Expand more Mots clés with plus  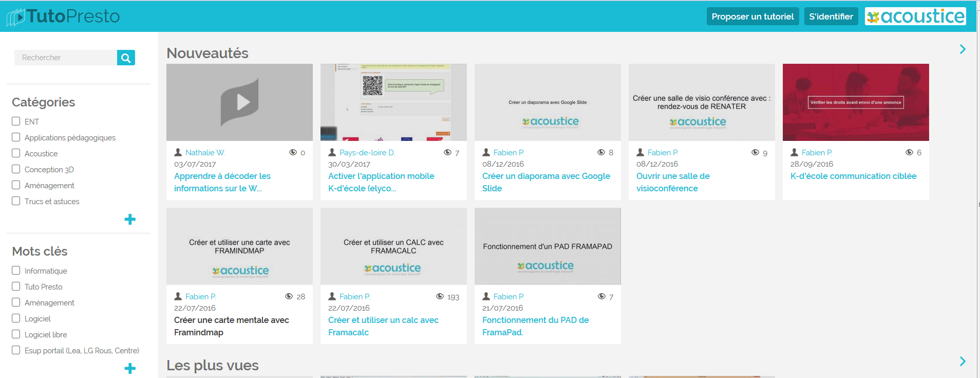tap(130, 368)
